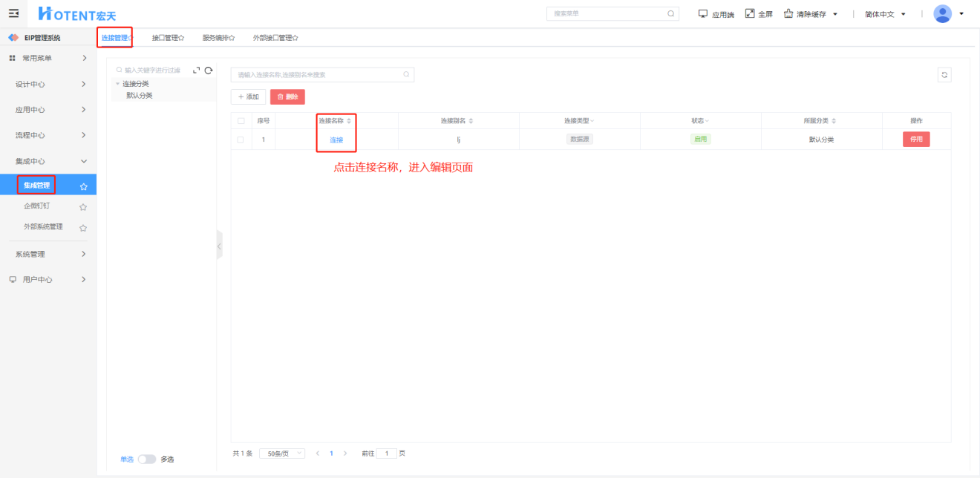Click the Hotent logo

(76, 14)
